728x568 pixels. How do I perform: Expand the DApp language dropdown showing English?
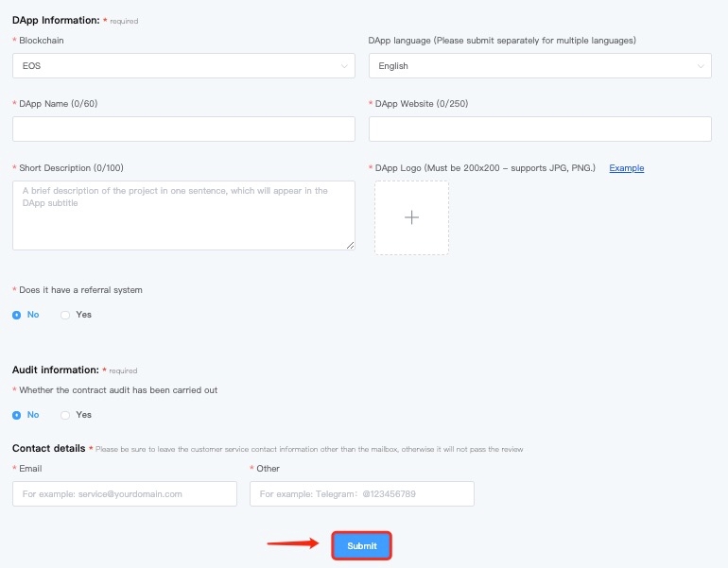(539, 66)
